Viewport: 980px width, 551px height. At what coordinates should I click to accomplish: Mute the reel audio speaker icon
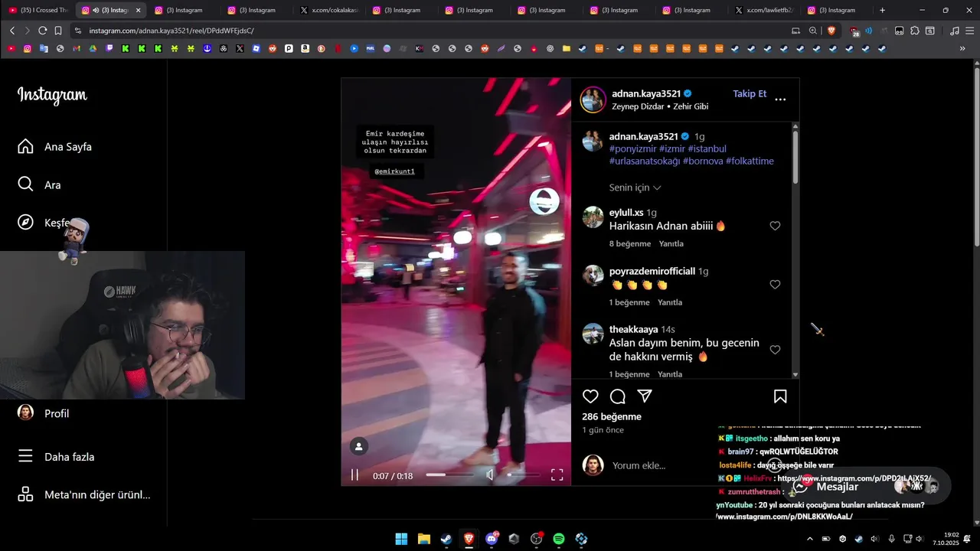point(491,475)
